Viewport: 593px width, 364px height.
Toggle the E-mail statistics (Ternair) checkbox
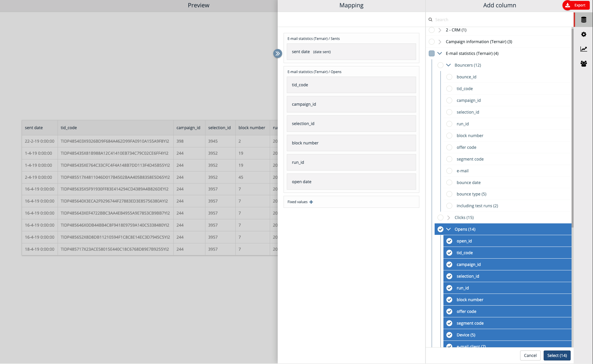point(432,53)
